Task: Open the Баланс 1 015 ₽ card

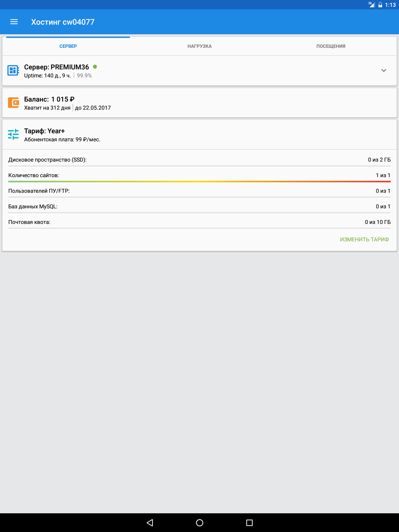Action: click(x=199, y=103)
